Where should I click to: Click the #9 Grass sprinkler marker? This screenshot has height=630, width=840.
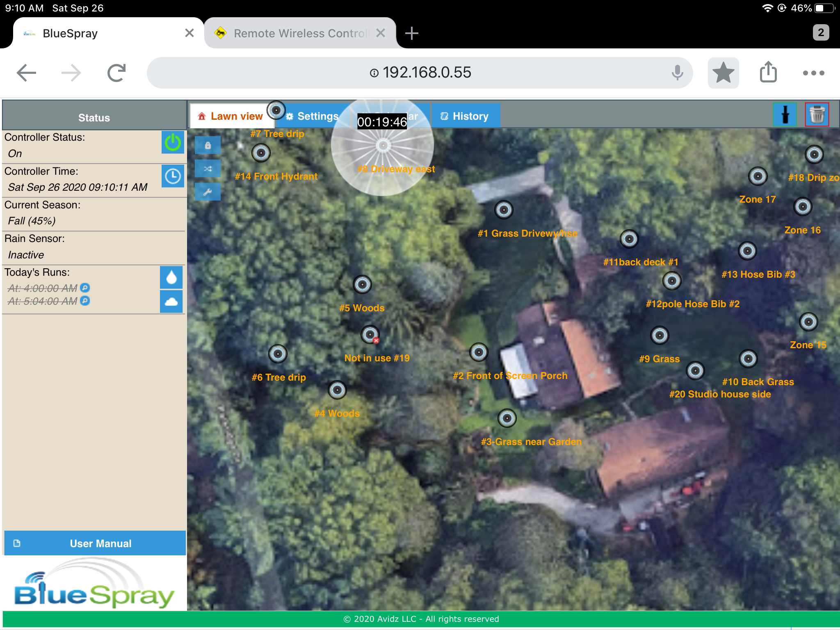point(660,336)
